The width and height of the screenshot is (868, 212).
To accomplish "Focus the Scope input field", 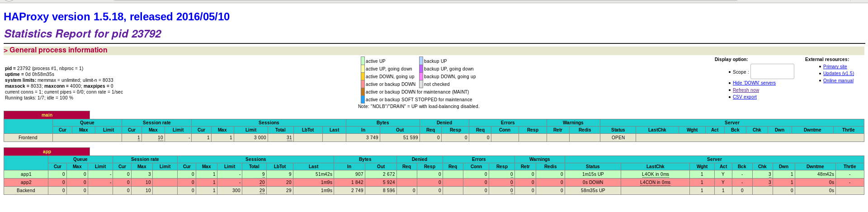I will [772, 71].
